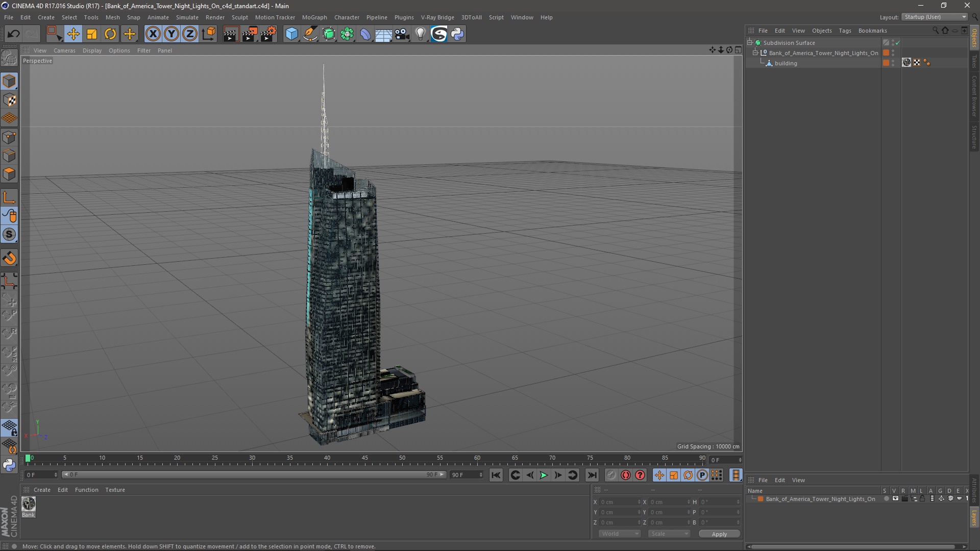Image resolution: width=980 pixels, height=551 pixels.
Task: Select the Bank material thumbnail
Action: 29,504
